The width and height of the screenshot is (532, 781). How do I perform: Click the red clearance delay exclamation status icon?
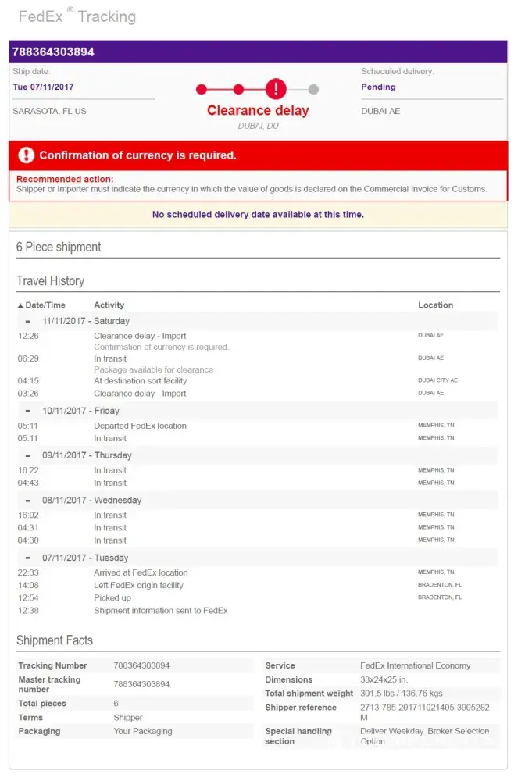(276, 89)
